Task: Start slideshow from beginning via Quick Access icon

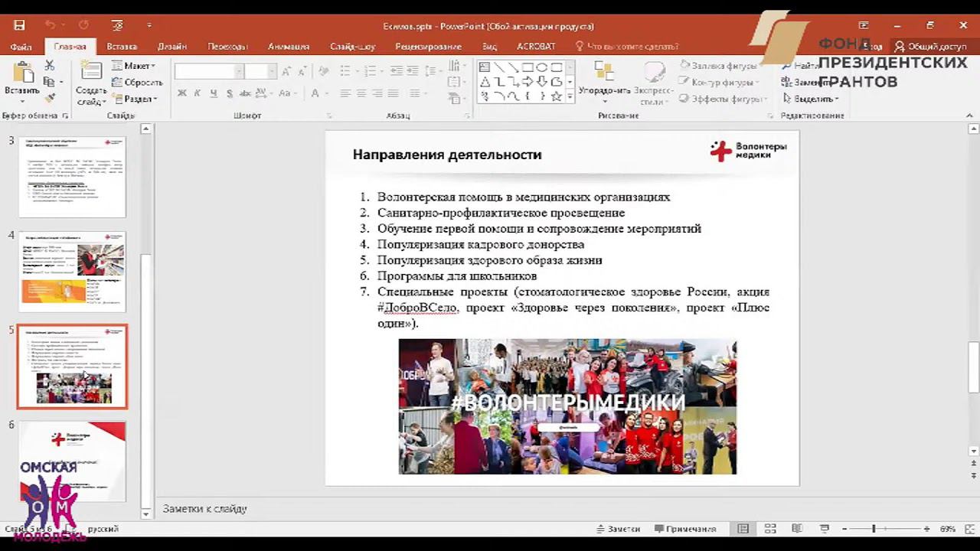Action: coord(117,25)
